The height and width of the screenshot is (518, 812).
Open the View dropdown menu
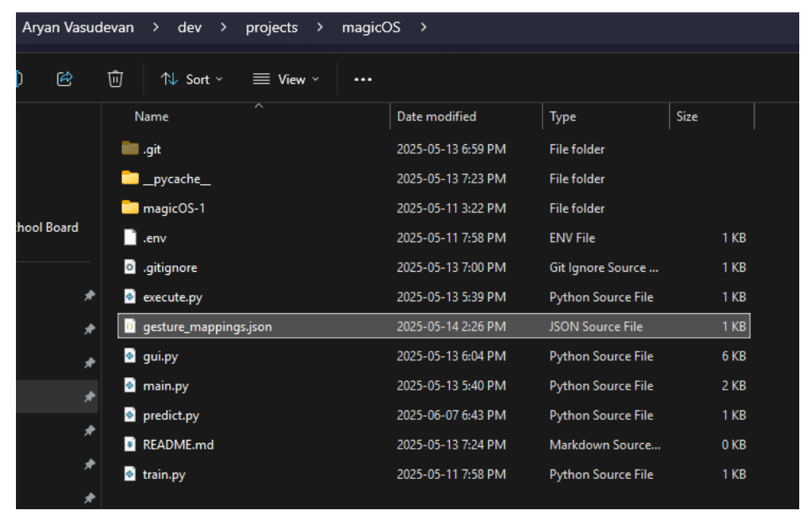286,79
